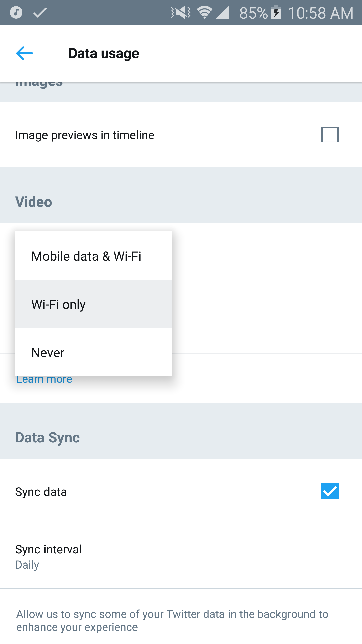The image size is (362, 644).
Task: Tap the Data usage title
Action: pos(104,53)
